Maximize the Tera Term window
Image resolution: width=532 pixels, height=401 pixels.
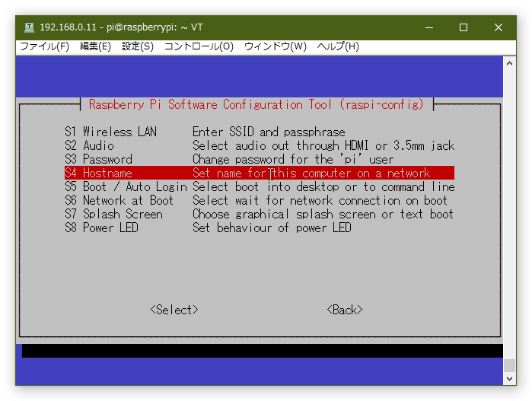[x=464, y=27]
